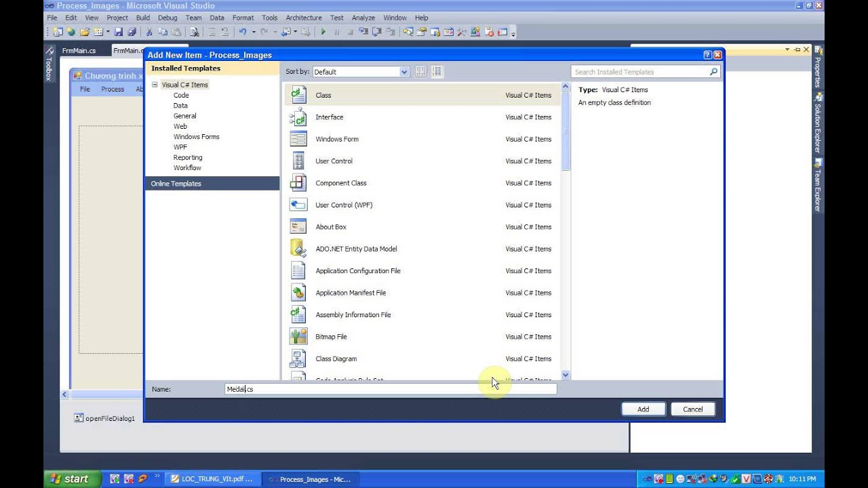
Task: Select the Application Manifest File template
Action: point(422,293)
